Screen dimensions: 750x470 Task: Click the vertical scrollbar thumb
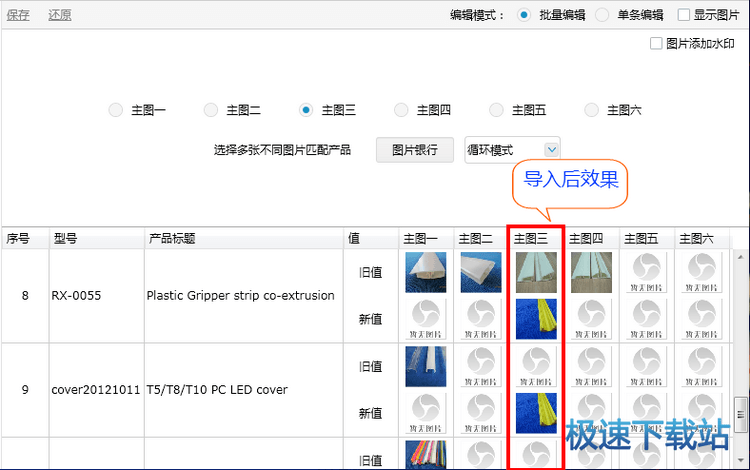pyautogui.click(x=741, y=415)
